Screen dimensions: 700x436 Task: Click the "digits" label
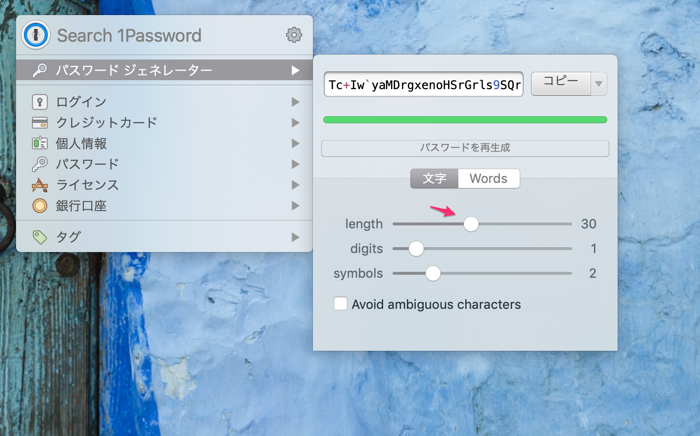pyautogui.click(x=367, y=249)
